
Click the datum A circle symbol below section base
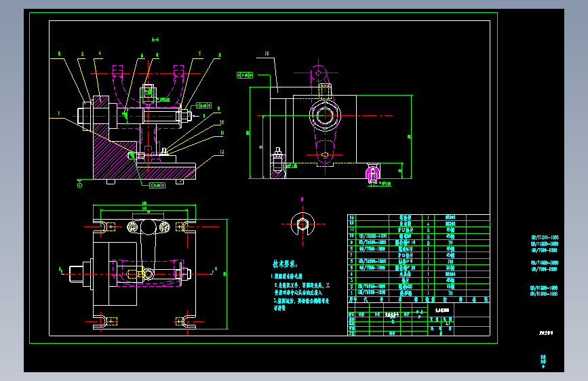pos(79,184)
